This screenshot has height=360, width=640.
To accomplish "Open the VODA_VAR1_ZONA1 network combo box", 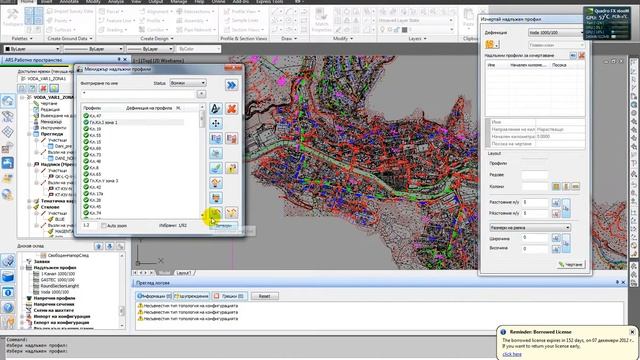I will tap(46, 78).
